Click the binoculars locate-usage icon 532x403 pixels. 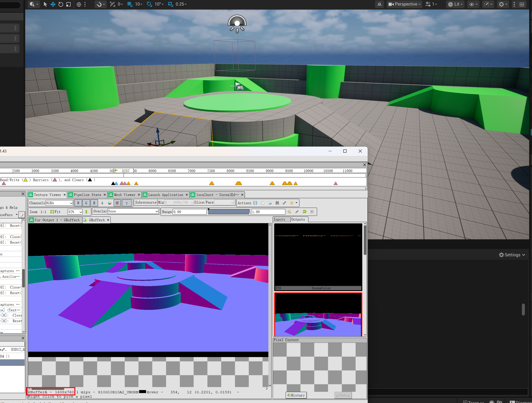tap(277, 203)
